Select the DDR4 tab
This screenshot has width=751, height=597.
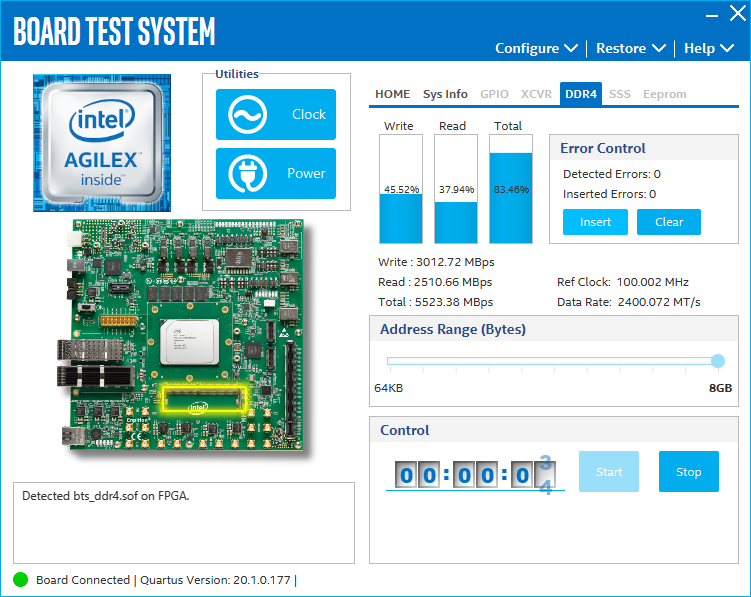click(581, 94)
